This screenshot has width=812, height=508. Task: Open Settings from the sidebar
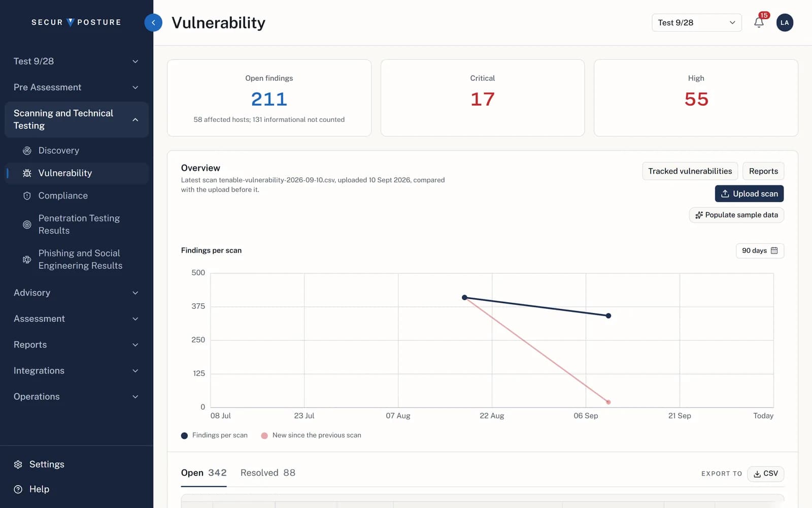(76, 464)
